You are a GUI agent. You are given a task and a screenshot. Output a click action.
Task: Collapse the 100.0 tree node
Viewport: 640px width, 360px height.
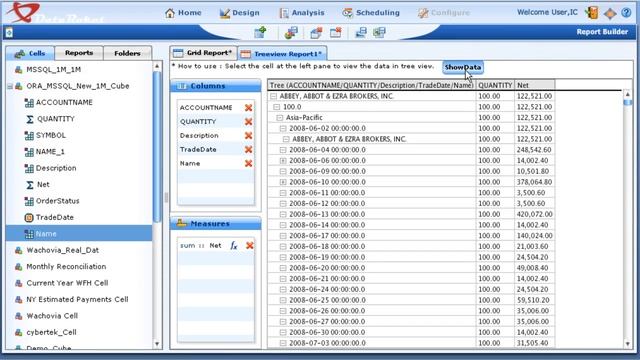tap(276, 107)
